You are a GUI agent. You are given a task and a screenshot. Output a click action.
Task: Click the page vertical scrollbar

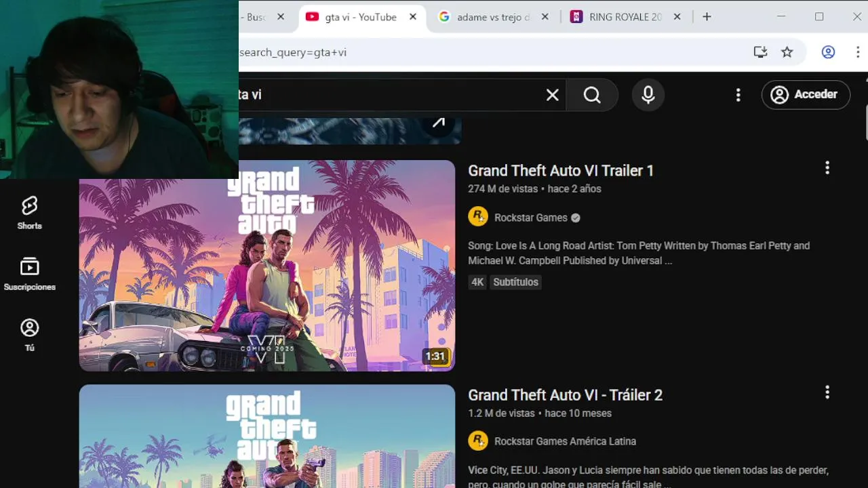[865, 122]
